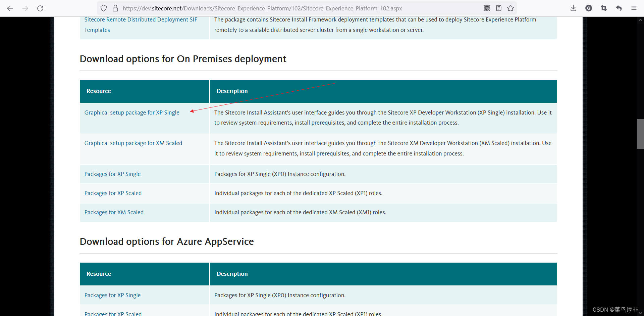Open Azure AppService Packages for XP Single
The width and height of the screenshot is (644, 316).
(112, 295)
